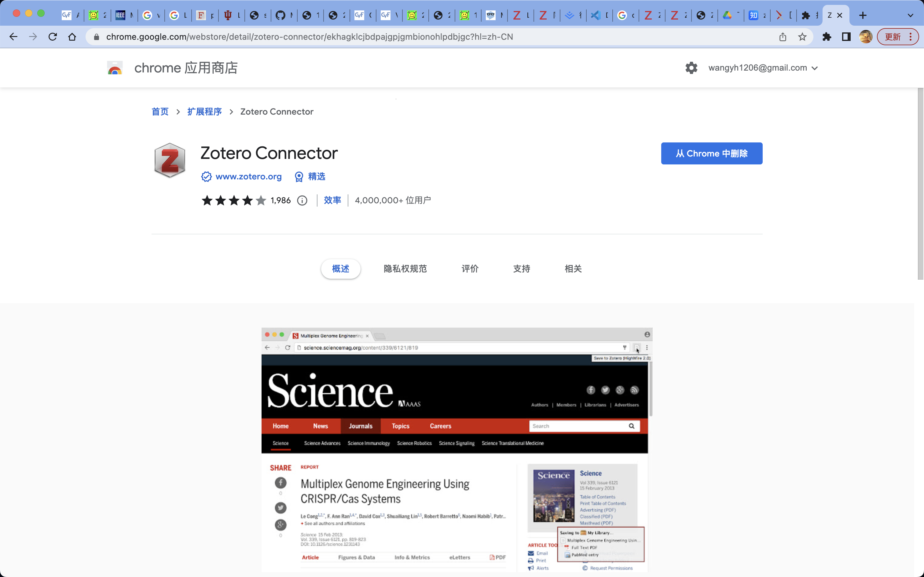Open the www.zotero.org link
Image resolution: width=924 pixels, height=577 pixels.
coord(248,177)
